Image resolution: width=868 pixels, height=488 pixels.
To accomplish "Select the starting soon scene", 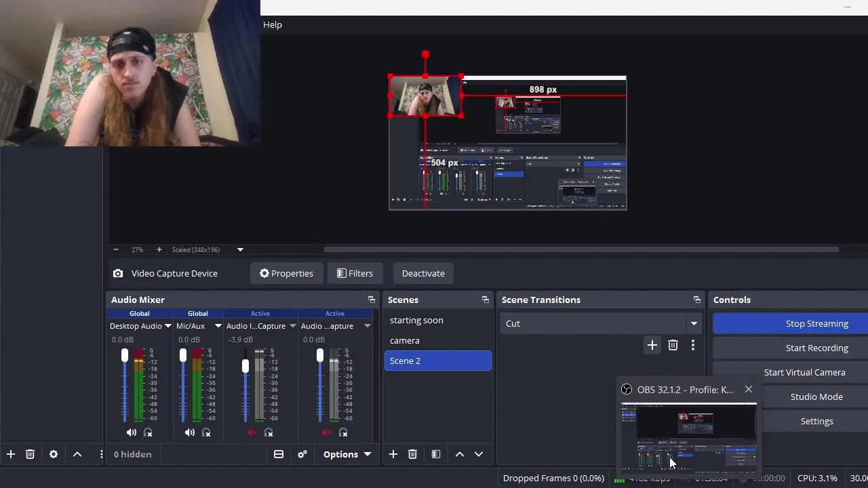I will point(438,320).
